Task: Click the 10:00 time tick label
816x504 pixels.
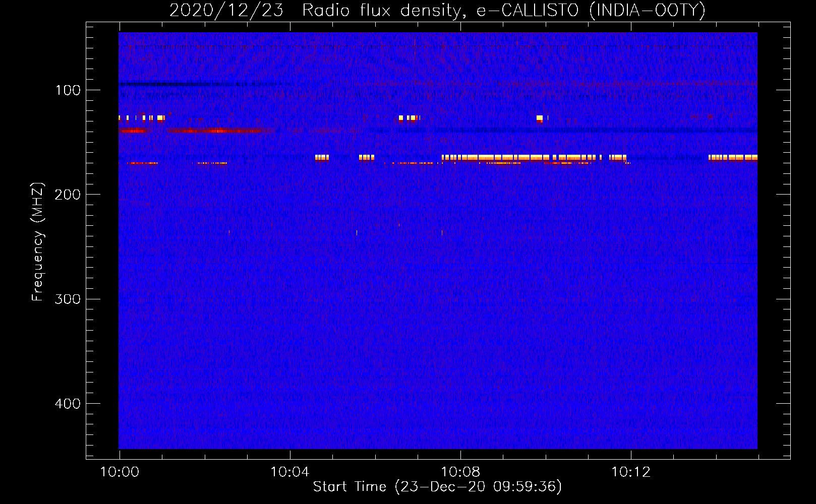Action: point(120,472)
